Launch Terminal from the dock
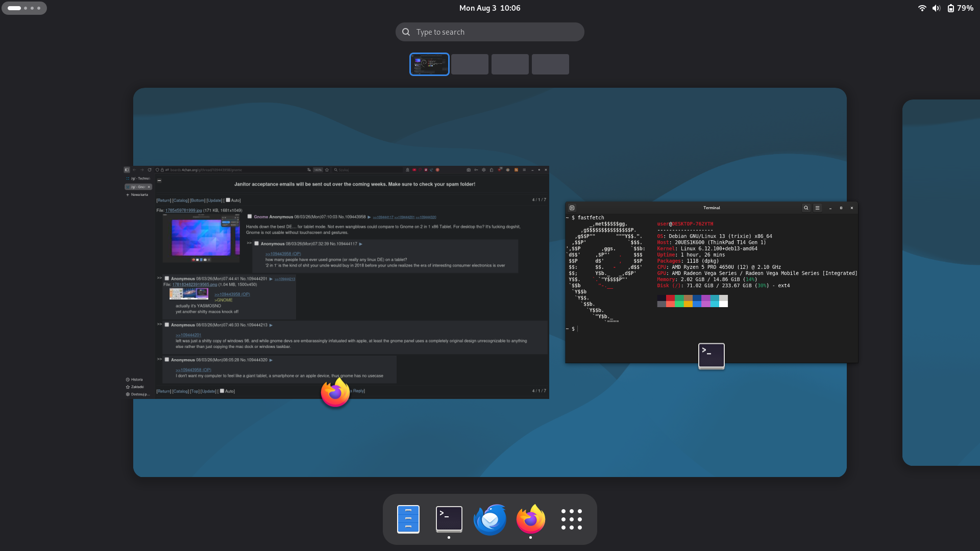Image resolution: width=980 pixels, height=551 pixels. pos(449,519)
